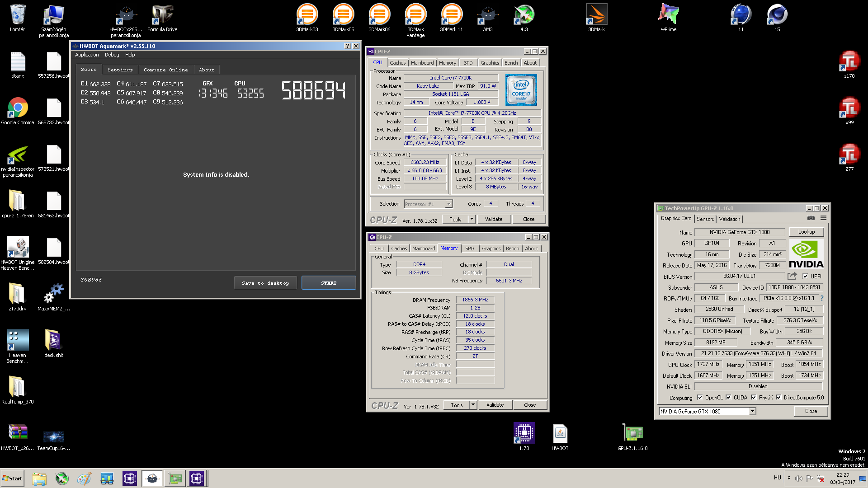Open the 3DMark06 desktop shortcut
Image resolution: width=868 pixels, height=488 pixels.
tap(379, 18)
